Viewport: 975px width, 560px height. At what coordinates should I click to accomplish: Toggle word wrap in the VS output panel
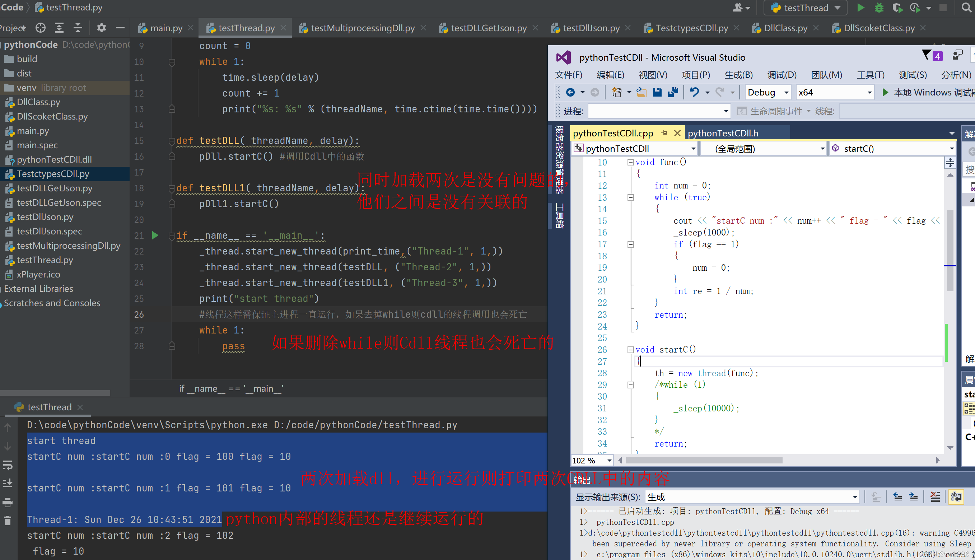pyautogui.click(x=956, y=497)
